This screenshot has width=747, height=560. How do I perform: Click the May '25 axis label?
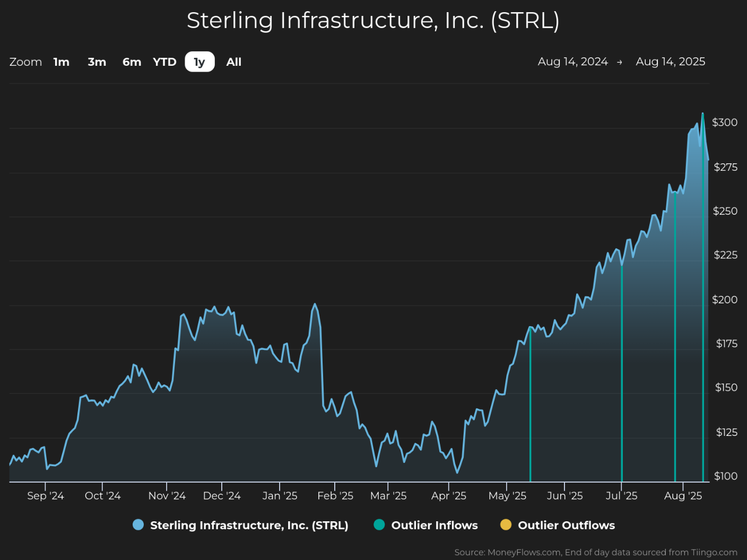(x=507, y=496)
